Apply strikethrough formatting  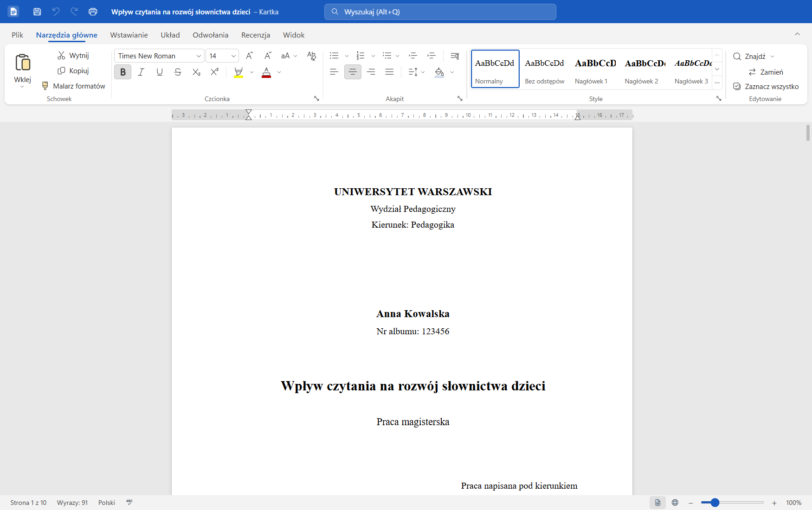178,72
